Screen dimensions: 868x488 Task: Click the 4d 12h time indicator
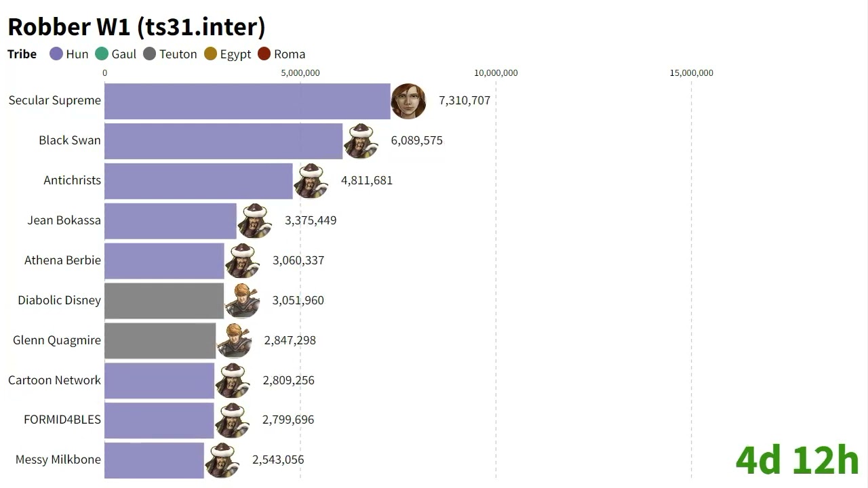pos(797,460)
